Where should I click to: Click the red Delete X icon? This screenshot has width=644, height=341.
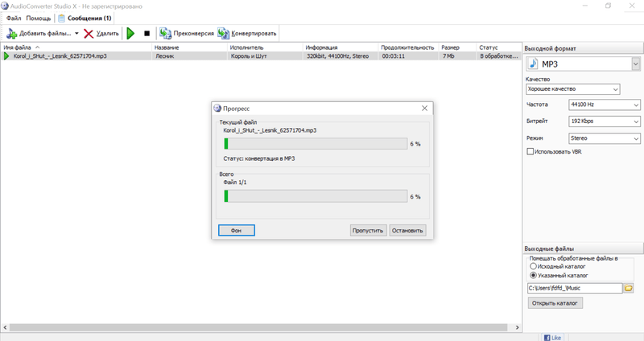(89, 34)
